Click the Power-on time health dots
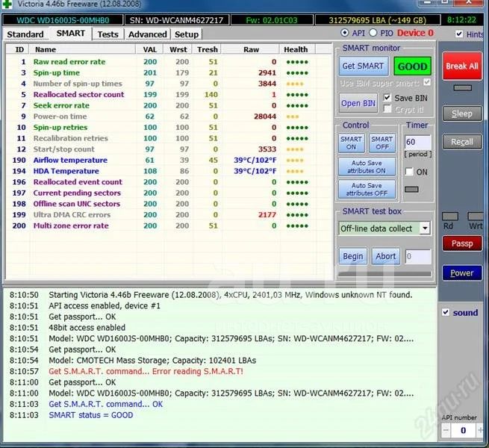Viewport: 489px width, 448px height. [293, 116]
